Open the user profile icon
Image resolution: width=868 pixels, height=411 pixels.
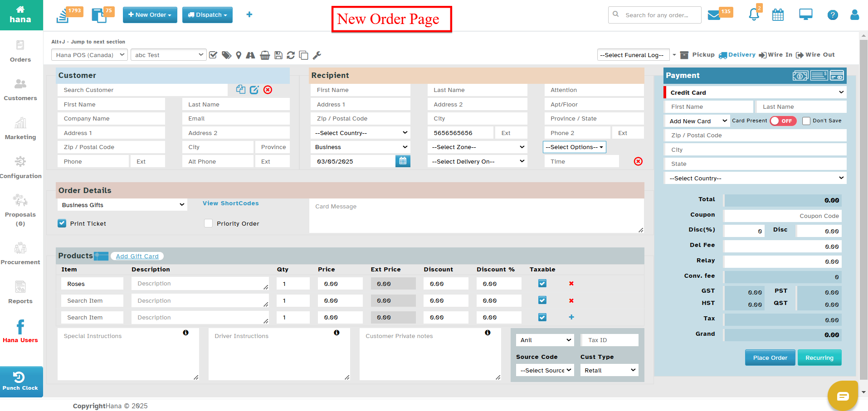[x=854, y=15]
